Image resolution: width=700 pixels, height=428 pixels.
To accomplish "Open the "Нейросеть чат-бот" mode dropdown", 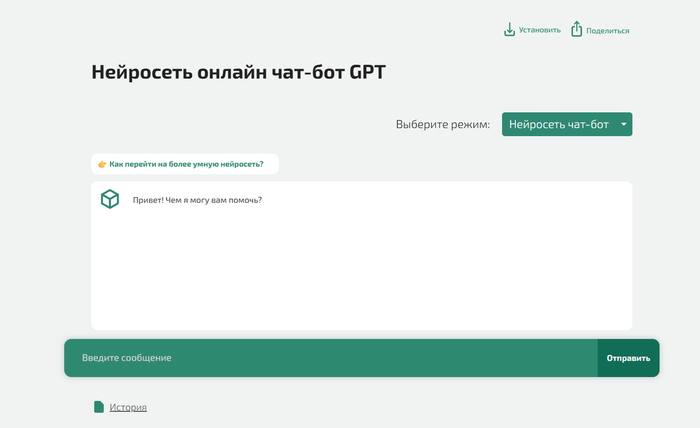I will tap(558, 125).
